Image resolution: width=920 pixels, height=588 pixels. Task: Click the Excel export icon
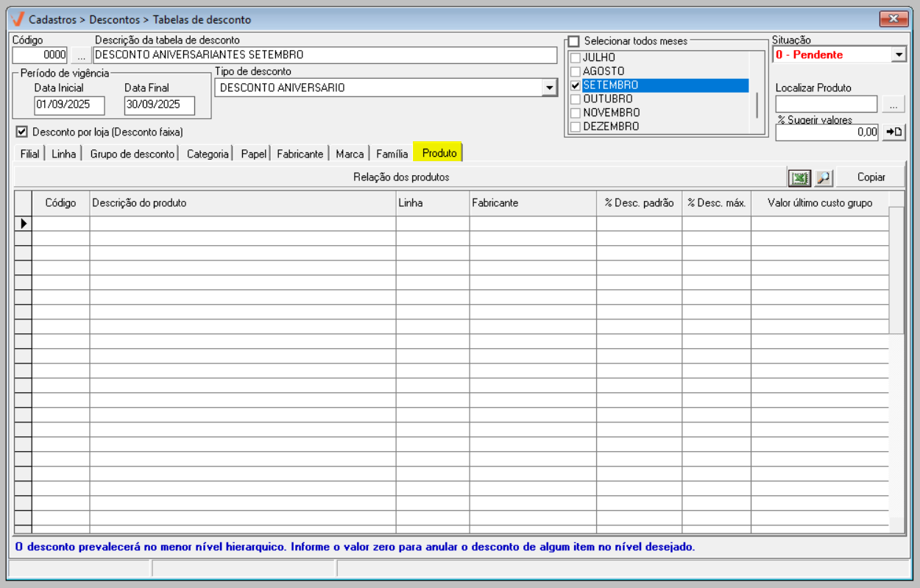799,177
